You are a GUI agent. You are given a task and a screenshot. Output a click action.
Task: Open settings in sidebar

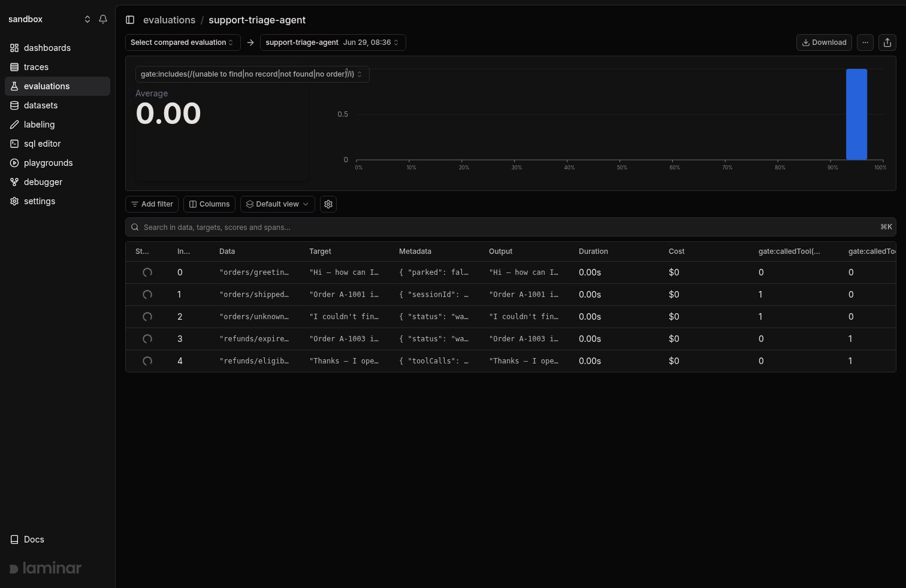click(58, 201)
